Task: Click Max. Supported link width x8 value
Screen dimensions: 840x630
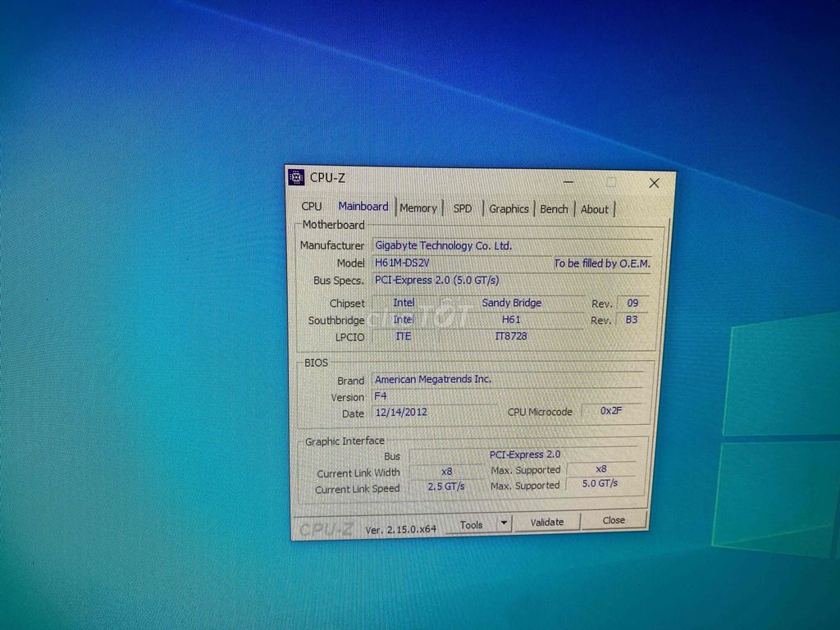Action: coord(601,468)
